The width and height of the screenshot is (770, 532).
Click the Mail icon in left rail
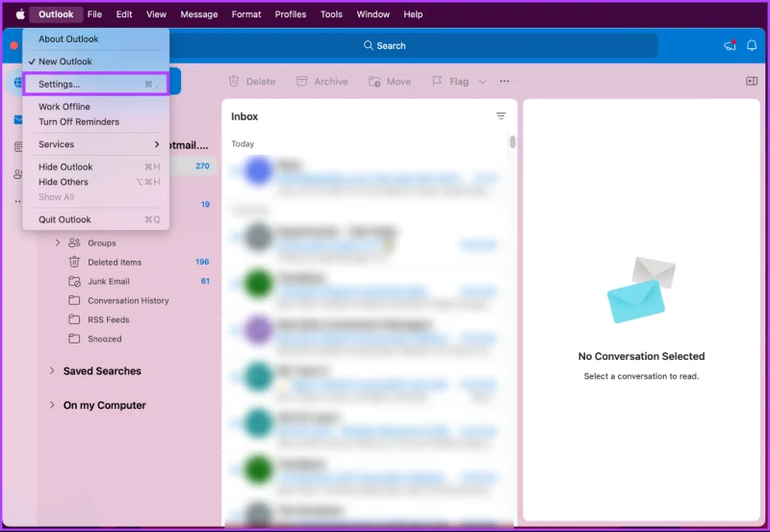click(18, 119)
